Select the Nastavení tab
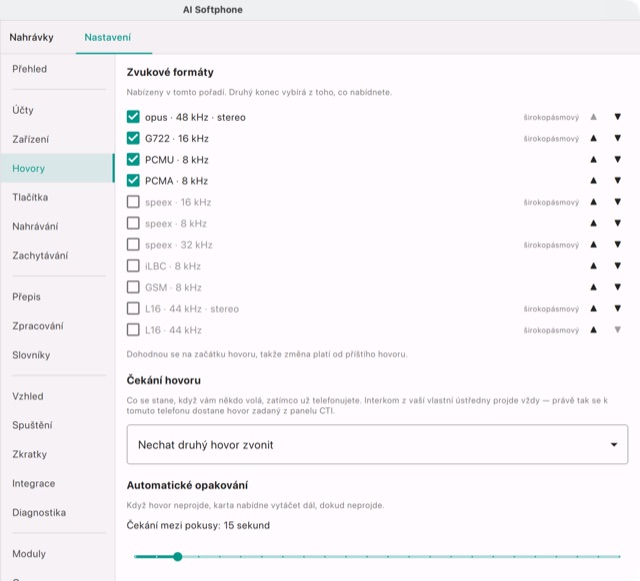 [108, 38]
